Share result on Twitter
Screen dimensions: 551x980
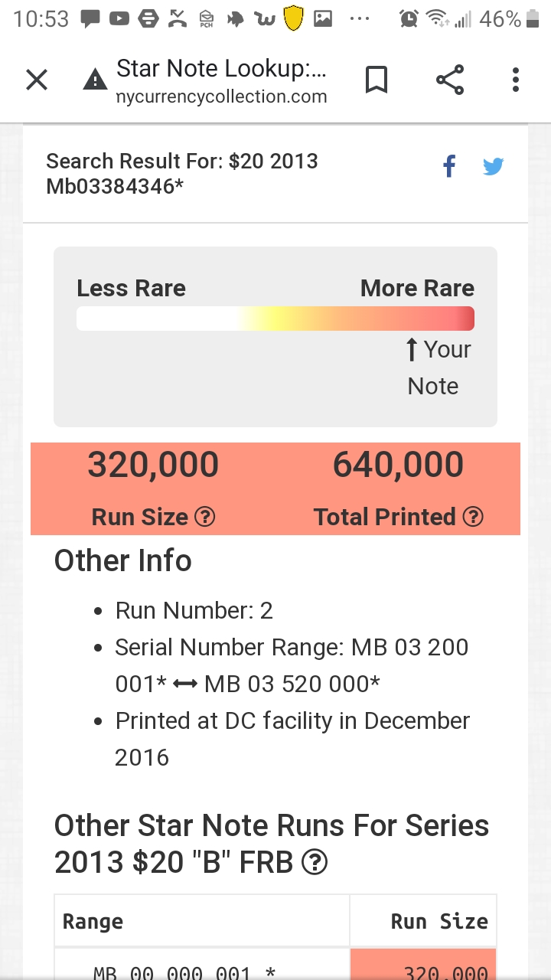pos(493,166)
